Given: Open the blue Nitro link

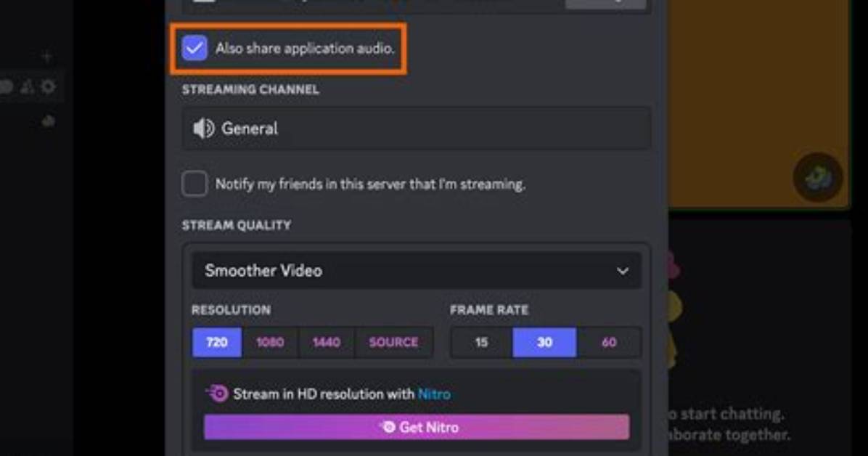Looking at the screenshot, I should 434,394.
